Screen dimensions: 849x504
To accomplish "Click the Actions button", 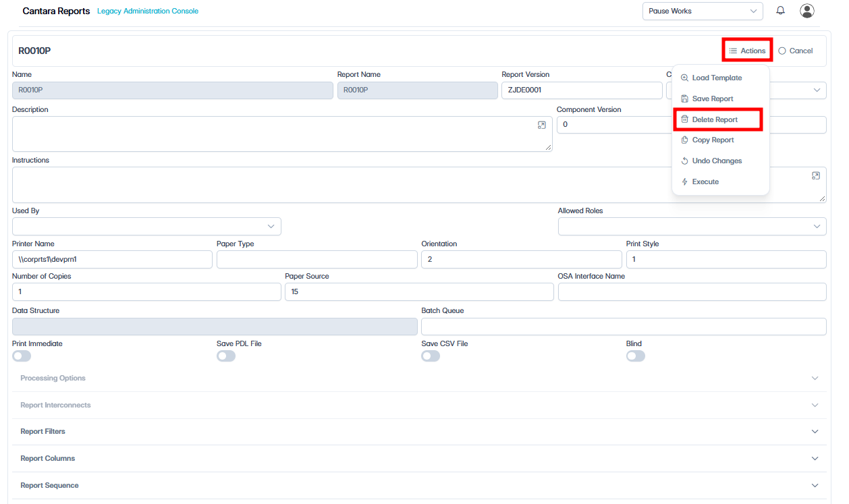I will [747, 51].
